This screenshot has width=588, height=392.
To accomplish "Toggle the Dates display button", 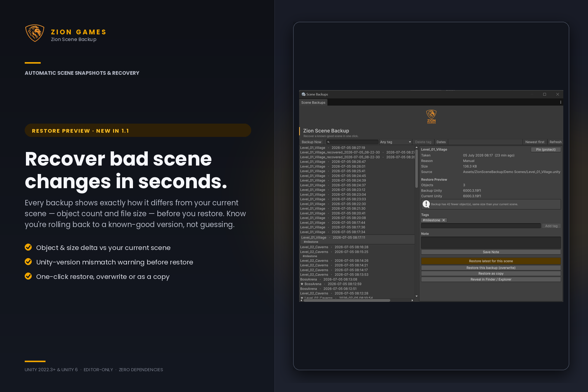I will (441, 142).
